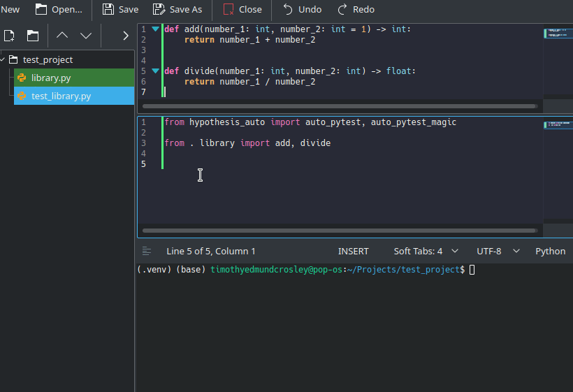Screen dimensions: 573x392
Task: Click the Save As icon
Action: [159, 10]
